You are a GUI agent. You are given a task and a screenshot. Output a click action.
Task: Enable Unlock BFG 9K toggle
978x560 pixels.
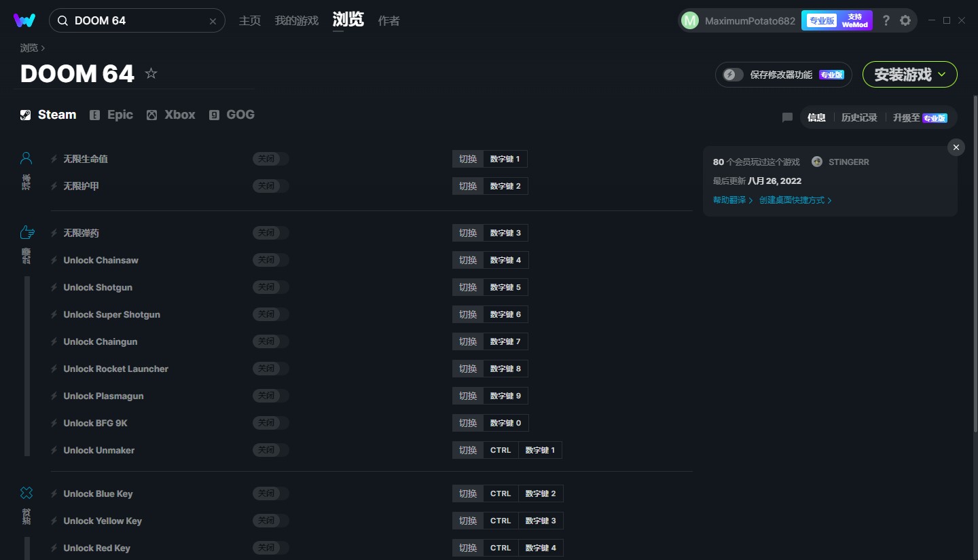point(270,423)
